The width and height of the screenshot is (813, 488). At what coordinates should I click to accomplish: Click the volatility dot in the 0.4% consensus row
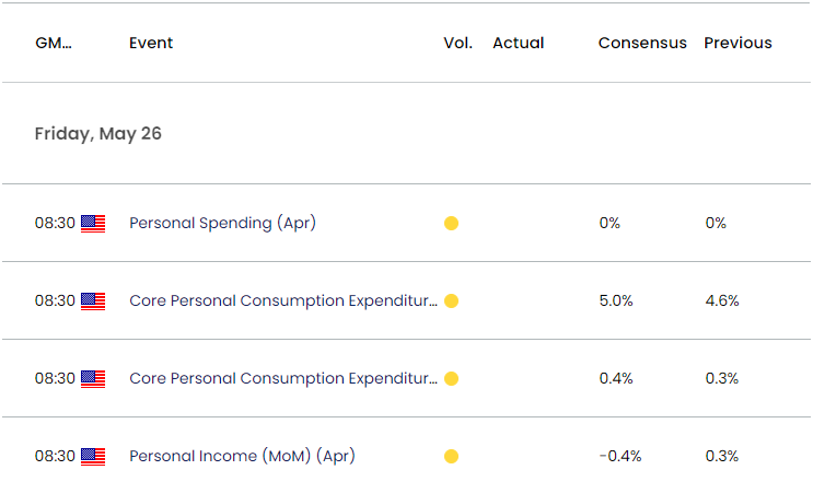pos(450,378)
